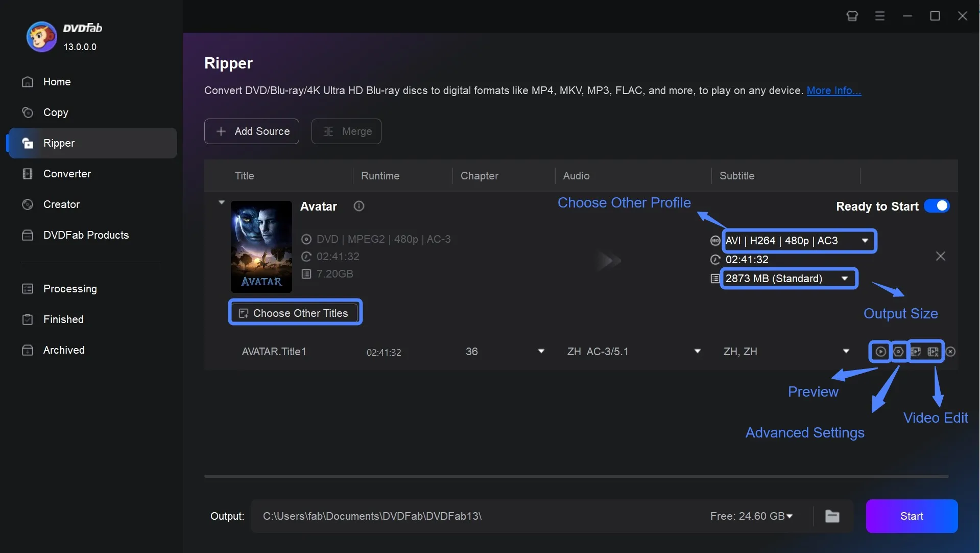Image resolution: width=980 pixels, height=553 pixels.
Task: Open Advanced Settings for AVATAR.Title1
Action: coord(898,352)
